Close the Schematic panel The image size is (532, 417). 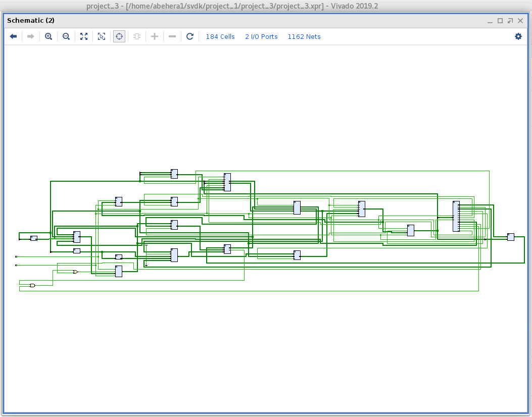click(520, 21)
